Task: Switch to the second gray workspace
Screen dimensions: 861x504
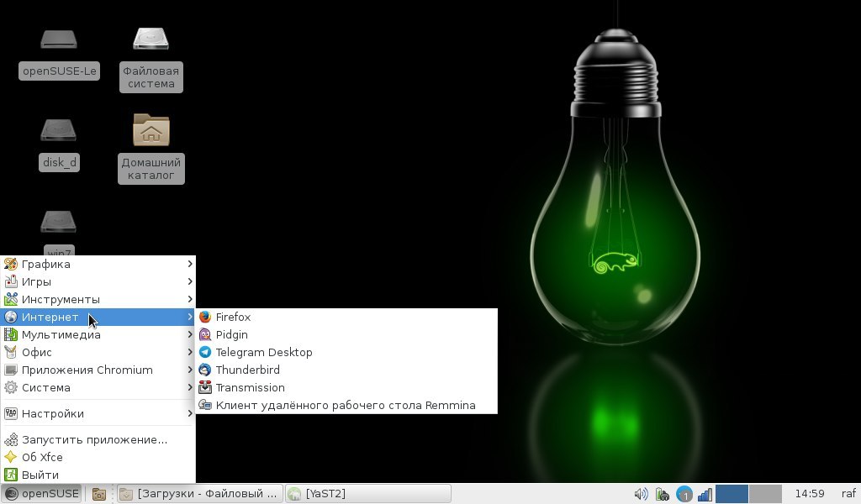Action: pos(765,494)
